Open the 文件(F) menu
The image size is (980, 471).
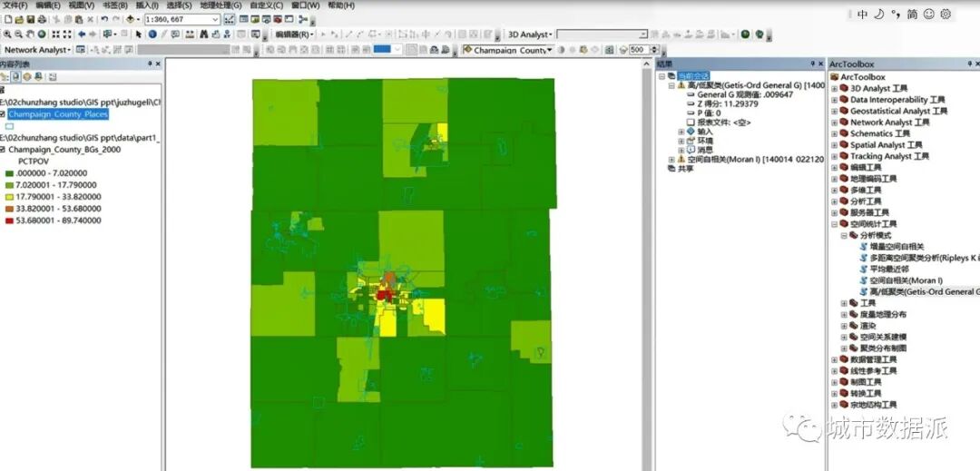click(x=15, y=5)
